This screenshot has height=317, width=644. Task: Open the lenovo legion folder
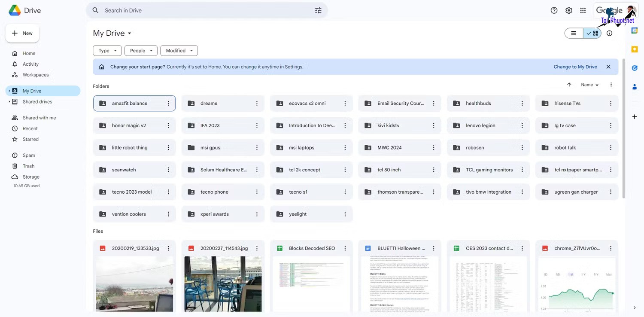pyautogui.click(x=488, y=125)
